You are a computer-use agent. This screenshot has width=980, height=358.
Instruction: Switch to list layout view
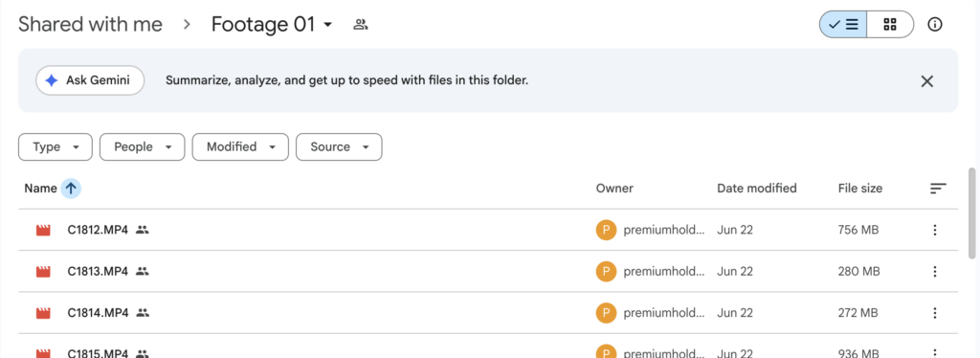843,24
